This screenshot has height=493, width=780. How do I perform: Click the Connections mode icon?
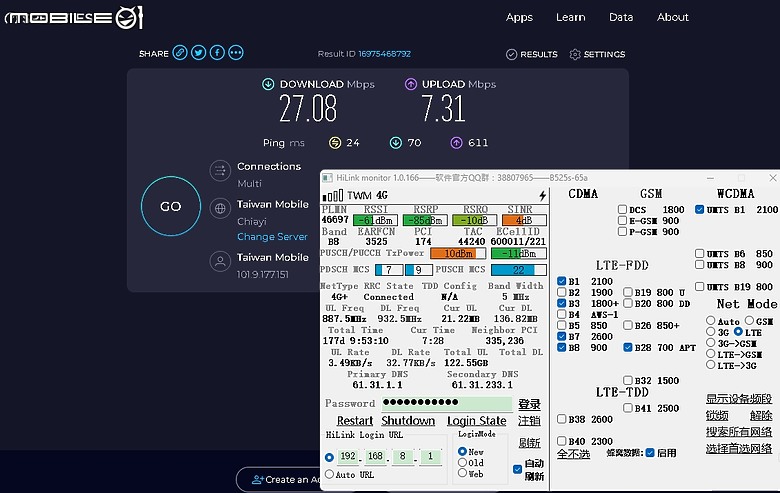pyautogui.click(x=220, y=171)
